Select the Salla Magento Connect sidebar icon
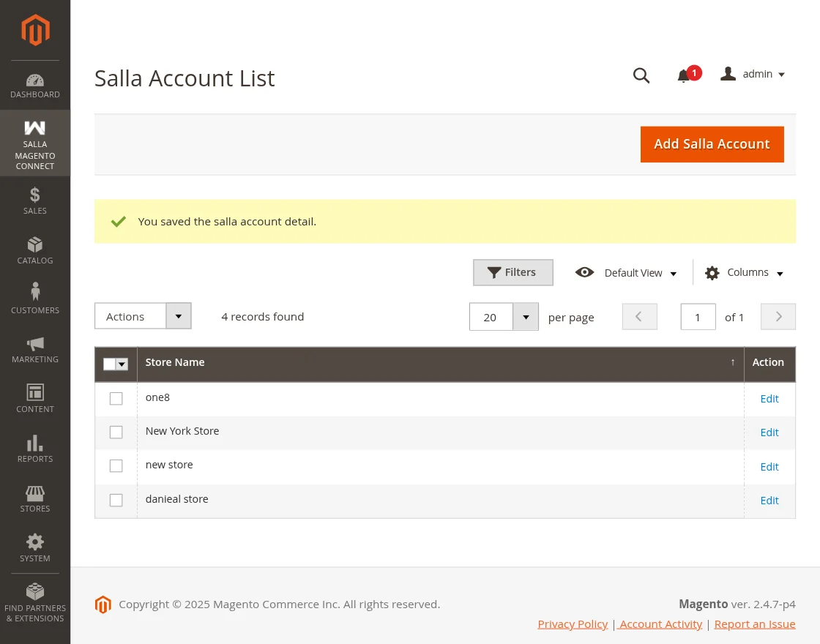The image size is (820, 644). (x=35, y=127)
